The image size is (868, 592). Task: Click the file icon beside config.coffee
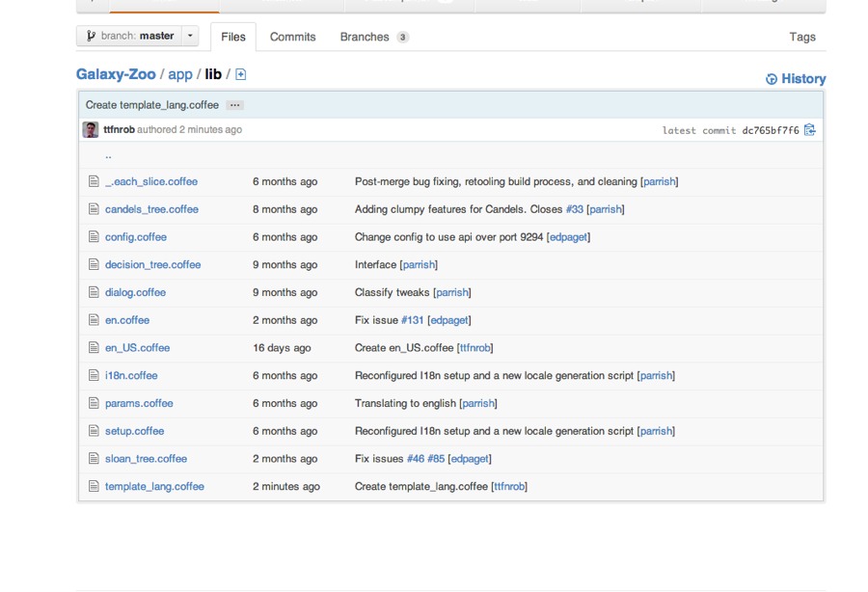click(x=94, y=237)
